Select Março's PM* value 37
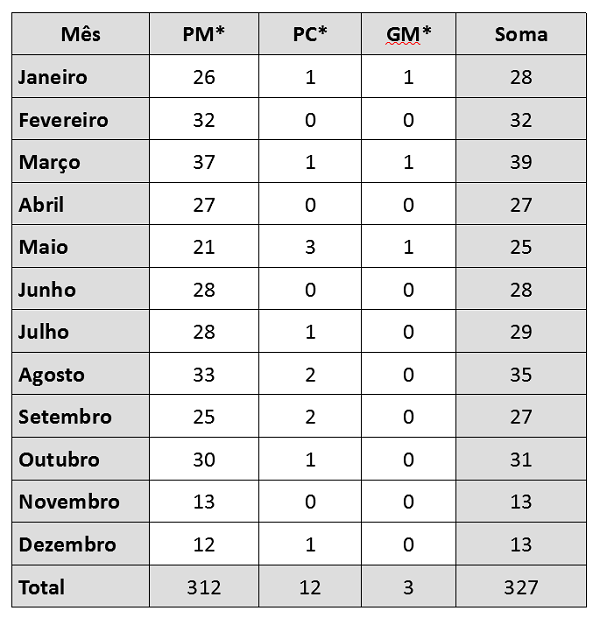 [204, 162]
